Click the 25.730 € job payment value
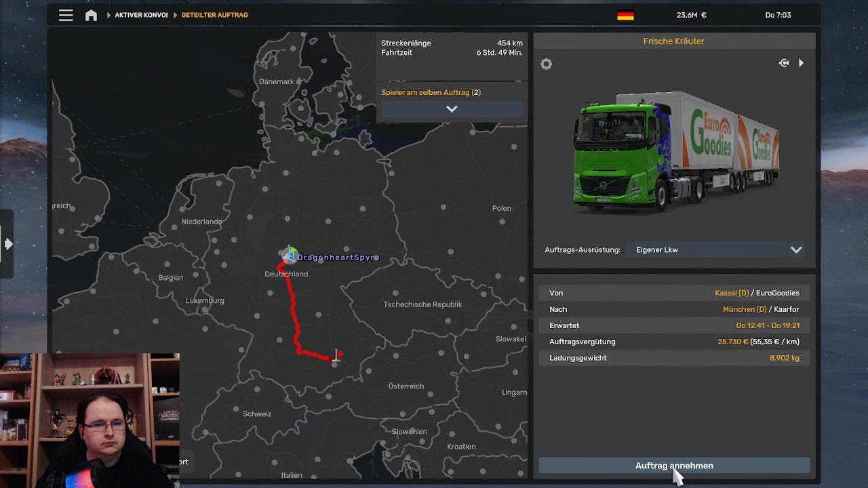Viewport: 868px width, 488px height. 733,342
